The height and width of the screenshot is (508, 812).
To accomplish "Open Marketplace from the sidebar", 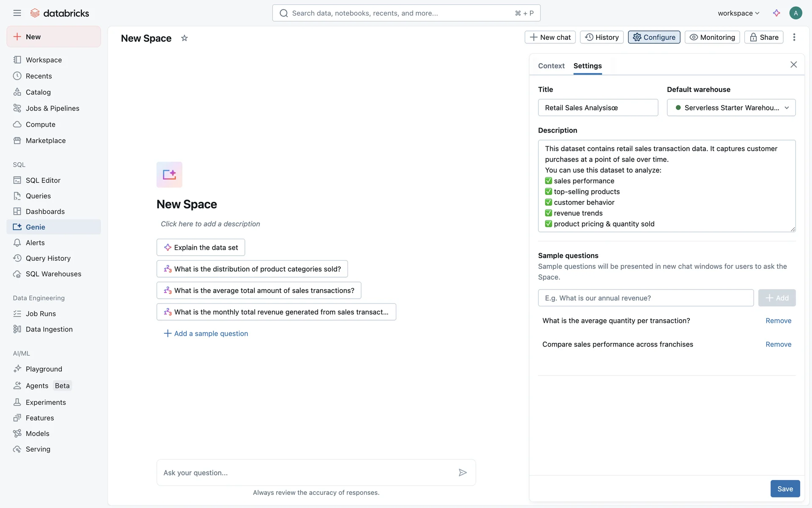I will pyautogui.click(x=46, y=141).
